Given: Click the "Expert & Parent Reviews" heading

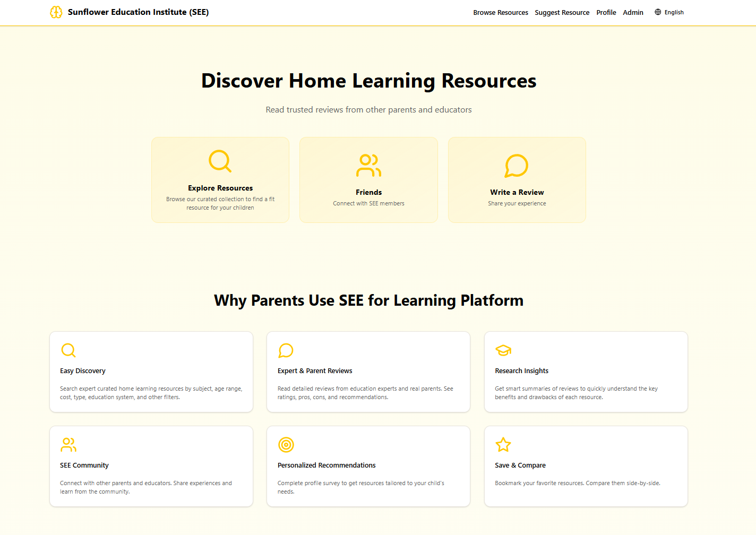Looking at the screenshot, I should coord(315,371).
